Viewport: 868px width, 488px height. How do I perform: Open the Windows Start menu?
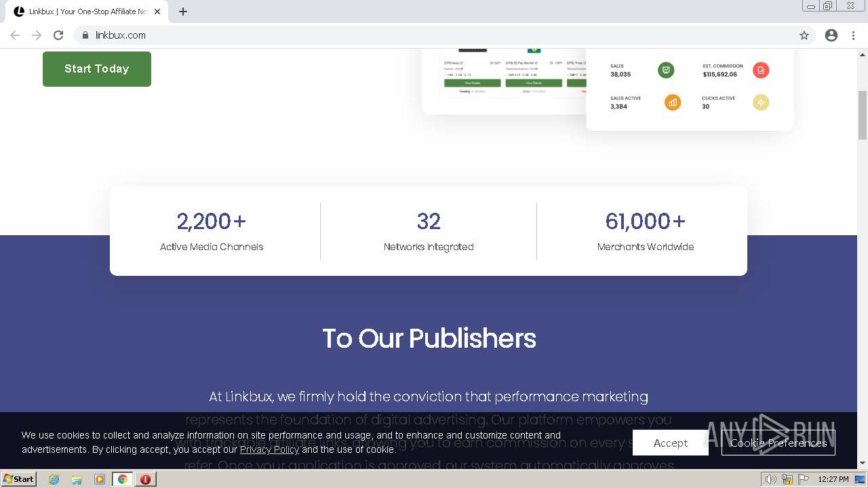[19, 479]
